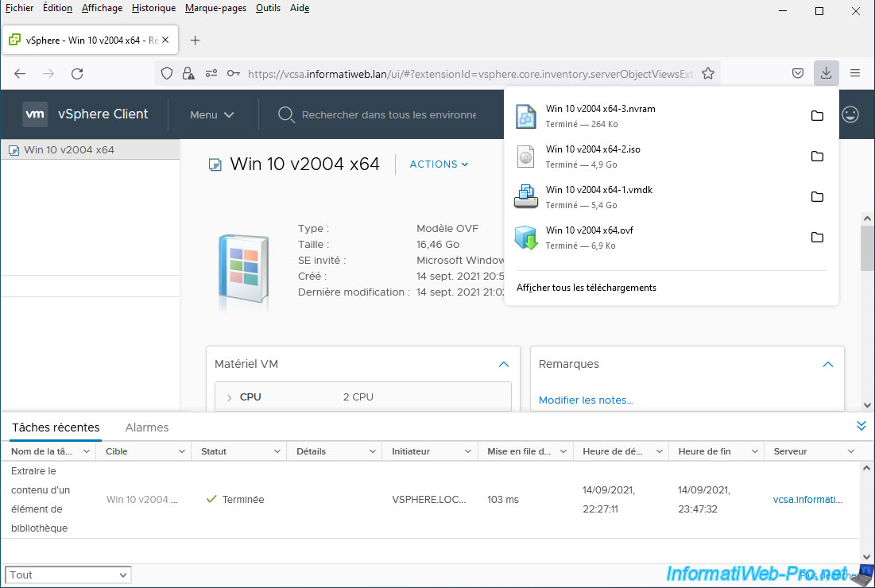The width and height of the screenshot is (875, 588).
Task: Show Win 10 v2004 x64-1.vmdk in folder
Action: click(x=817, y=197)
